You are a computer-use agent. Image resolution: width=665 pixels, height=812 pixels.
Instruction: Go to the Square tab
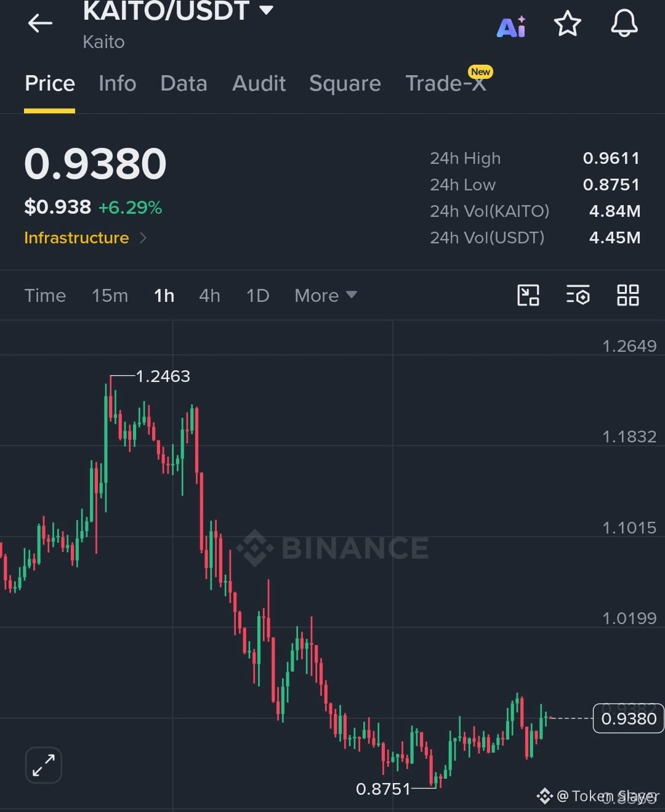click(345, 83)
